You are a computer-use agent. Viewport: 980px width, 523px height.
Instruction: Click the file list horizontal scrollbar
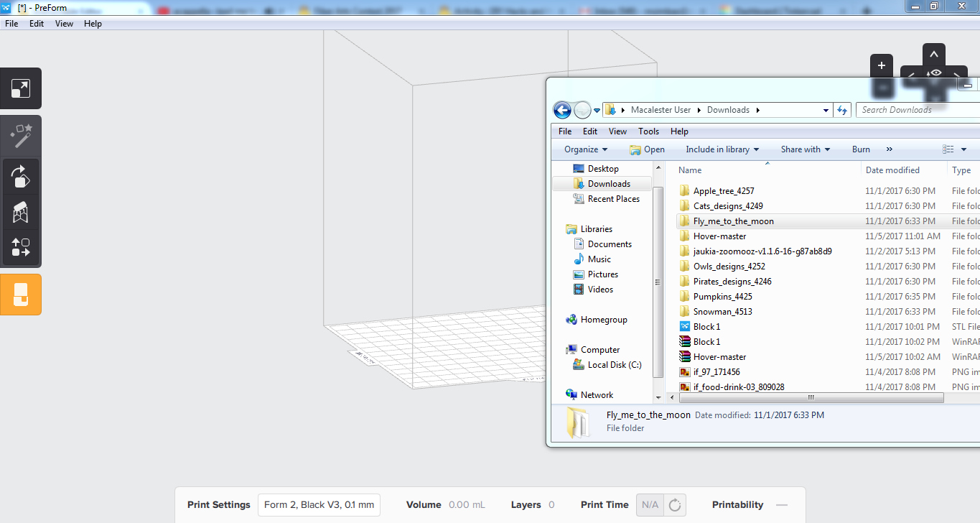point(811,397)
